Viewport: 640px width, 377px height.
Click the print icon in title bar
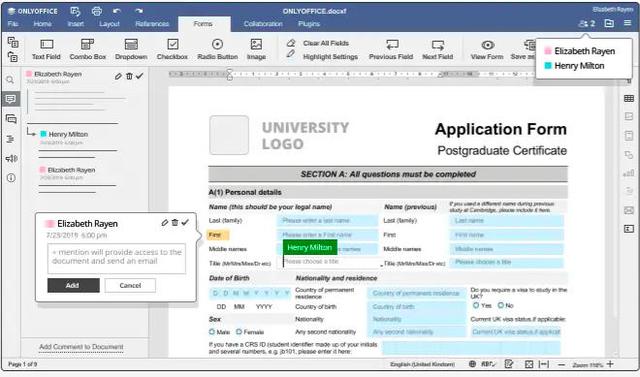(x=97, y=11)
